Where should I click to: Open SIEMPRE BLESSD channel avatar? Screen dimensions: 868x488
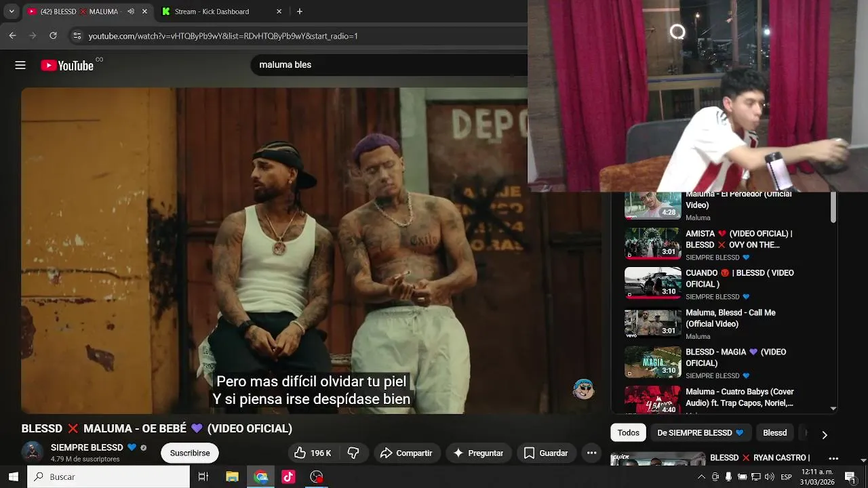[x=32, y=452]
